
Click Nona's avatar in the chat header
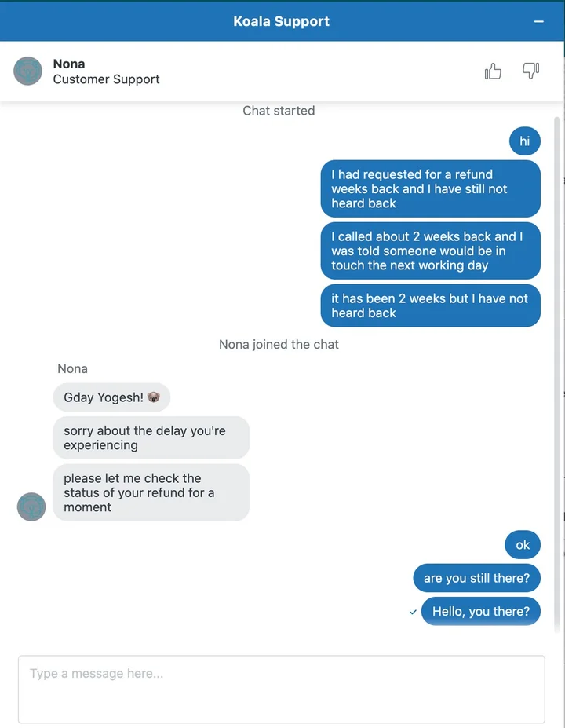click(x=28, y=71)
